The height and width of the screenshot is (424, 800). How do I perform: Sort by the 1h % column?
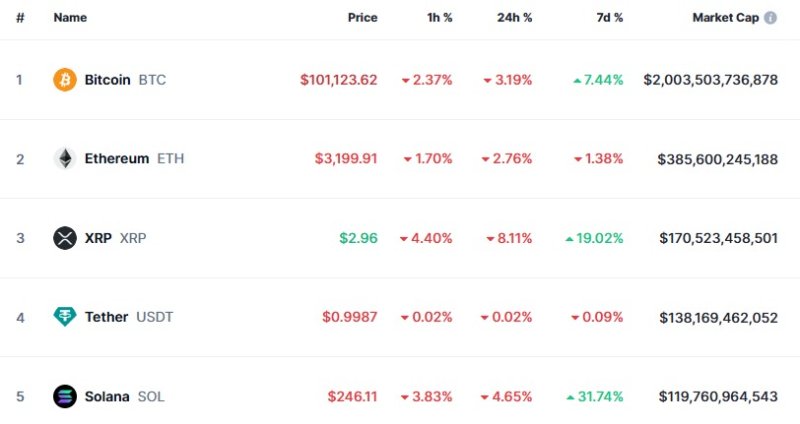coord(438,18)
